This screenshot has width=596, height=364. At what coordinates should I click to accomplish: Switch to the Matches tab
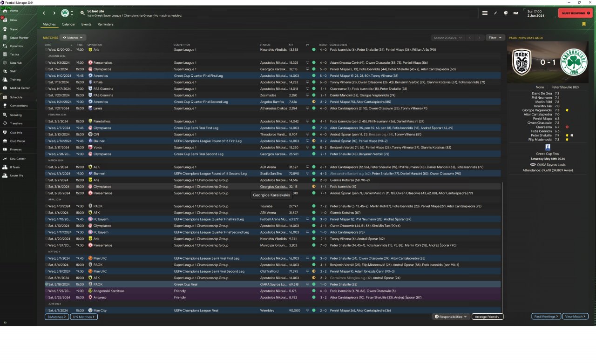49,24
